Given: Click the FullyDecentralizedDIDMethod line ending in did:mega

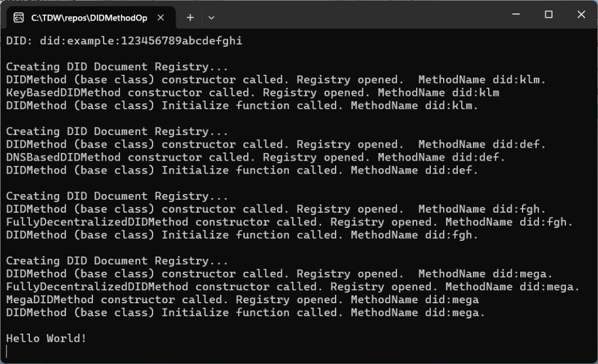Looking at the screenshot, I should tap(293, 287).
